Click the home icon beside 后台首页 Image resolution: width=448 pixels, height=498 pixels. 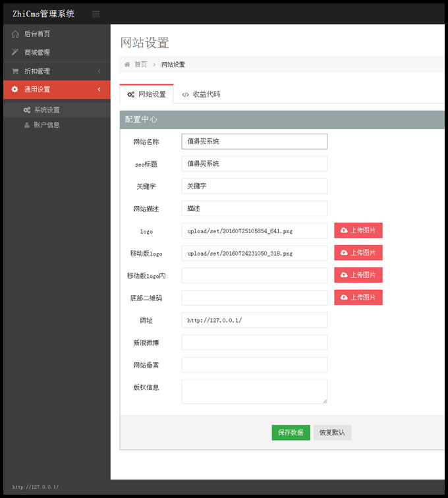(x=15, y=34)
